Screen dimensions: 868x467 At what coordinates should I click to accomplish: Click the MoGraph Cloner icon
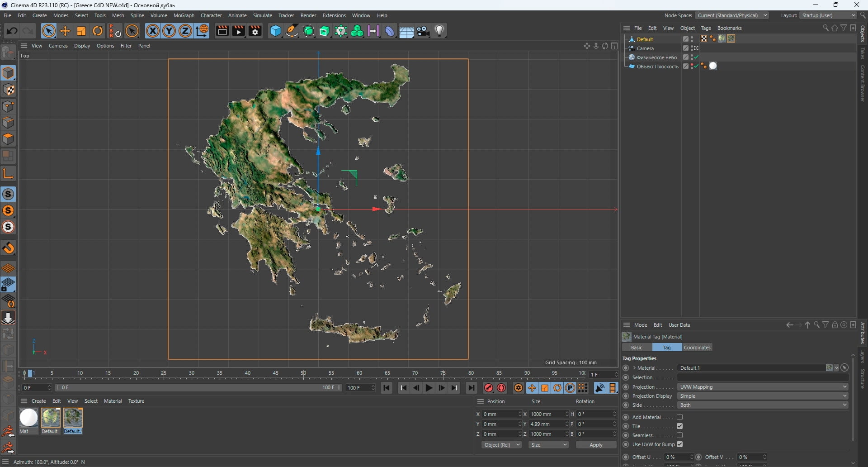(x=357, y=31)
